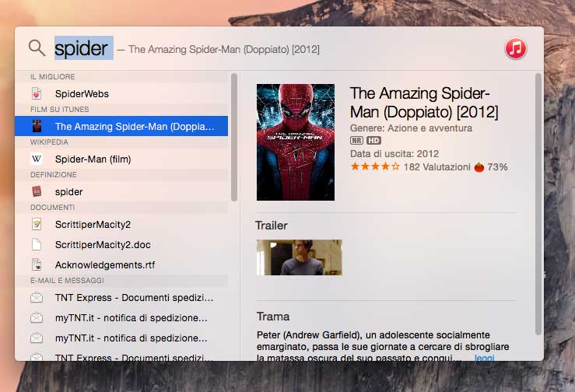Click the star rating
575x392 pixels.
pyautogui.click(x=375, y=167)
